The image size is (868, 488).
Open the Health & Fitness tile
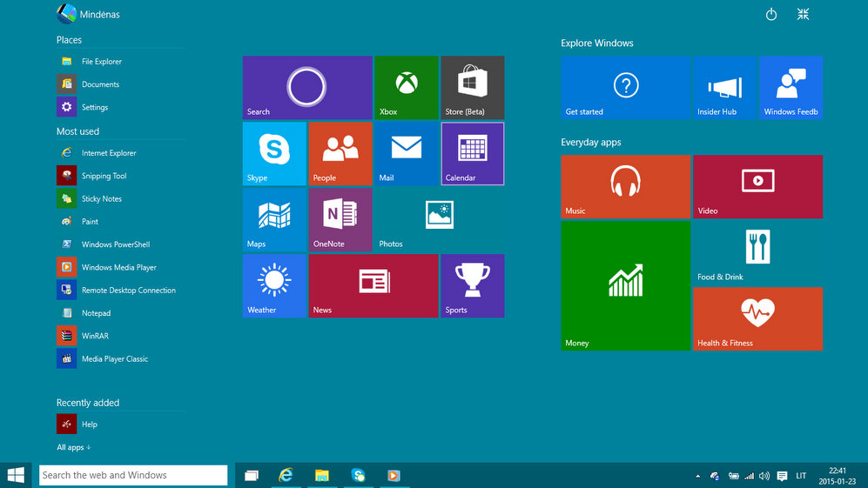coord(757,318)
